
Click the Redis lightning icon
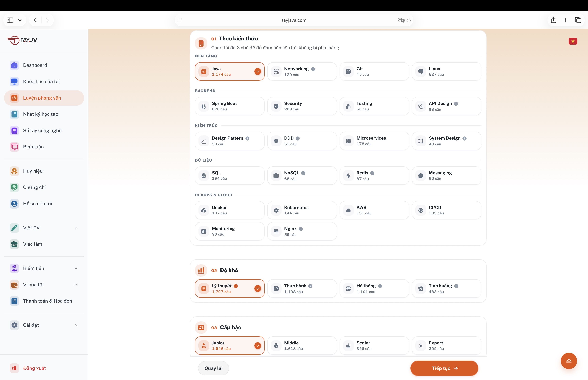click(x=348, y=175)
